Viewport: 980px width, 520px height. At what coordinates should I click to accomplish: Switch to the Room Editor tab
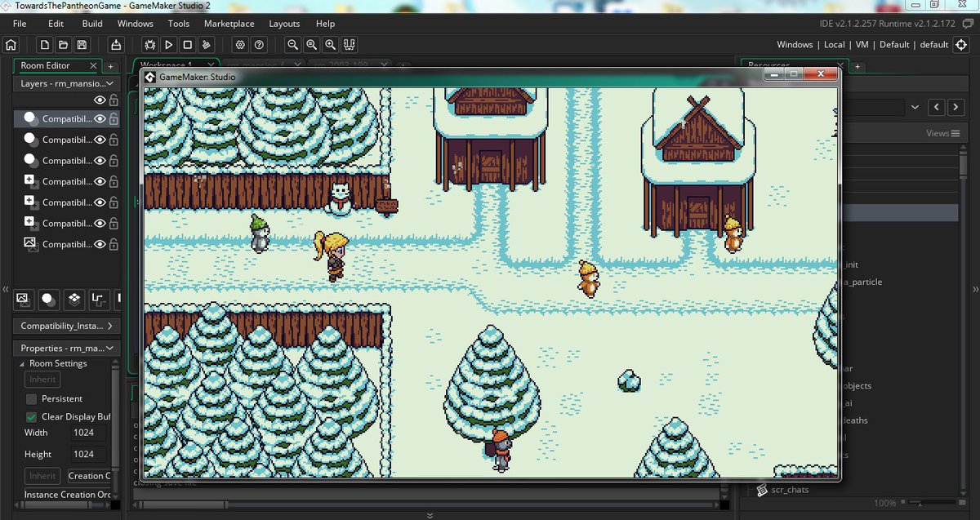point(46,65)
